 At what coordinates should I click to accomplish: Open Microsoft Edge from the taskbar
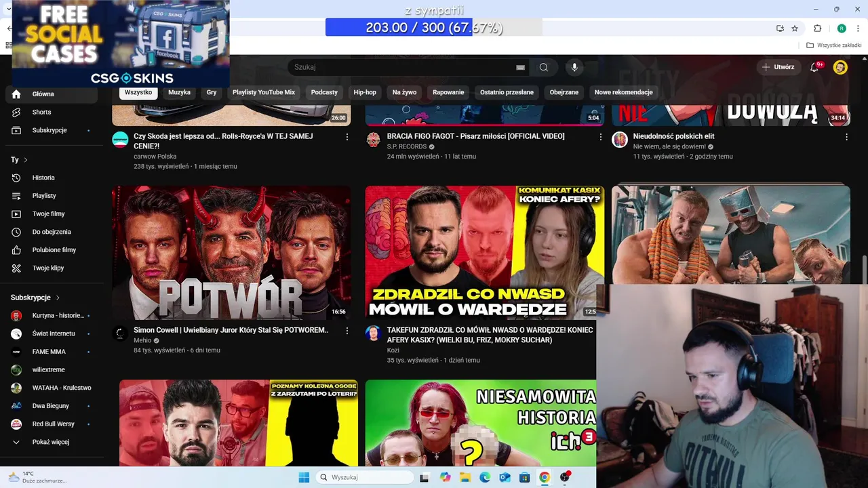[485, 477]
